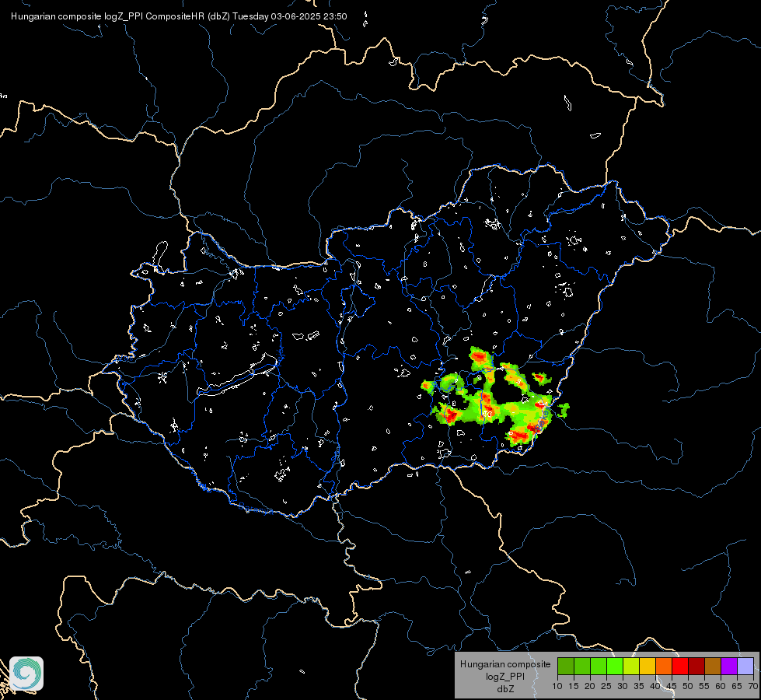761x700 pixels.
Task: Click the 45-50 dBZ bright red swatch
Action: 680,666
